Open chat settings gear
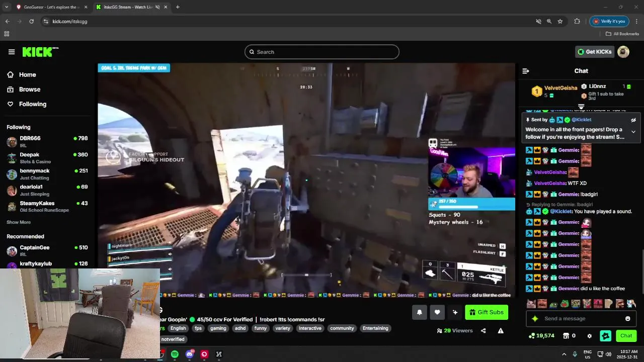Screen dimensions: 644x362 coord(590,336)
